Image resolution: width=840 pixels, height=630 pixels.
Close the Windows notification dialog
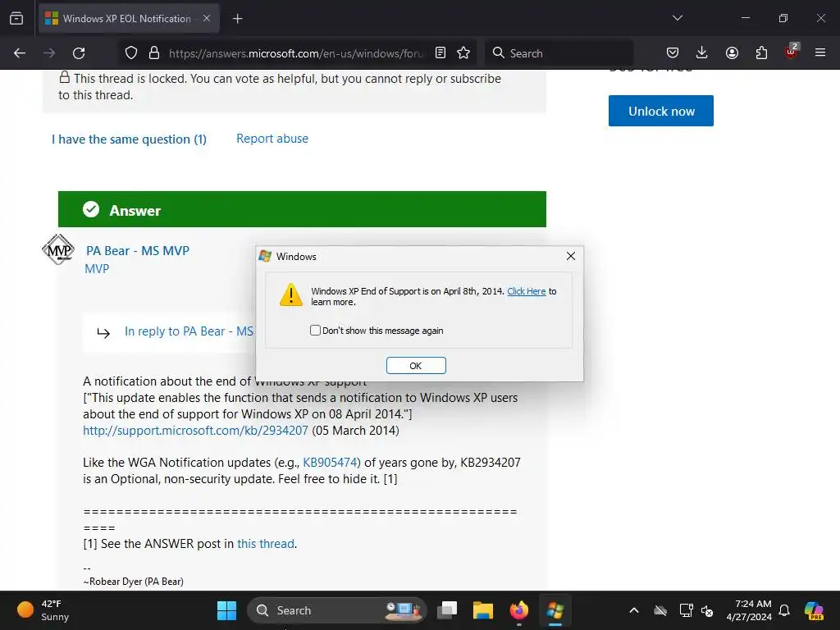coord(571,256)
